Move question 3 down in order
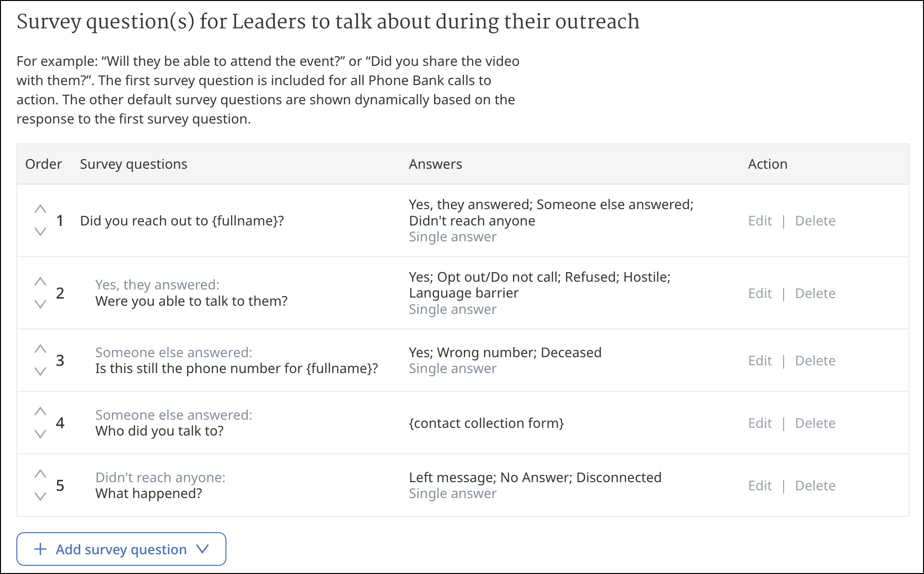The image size is (924, 574). [40, 372]
